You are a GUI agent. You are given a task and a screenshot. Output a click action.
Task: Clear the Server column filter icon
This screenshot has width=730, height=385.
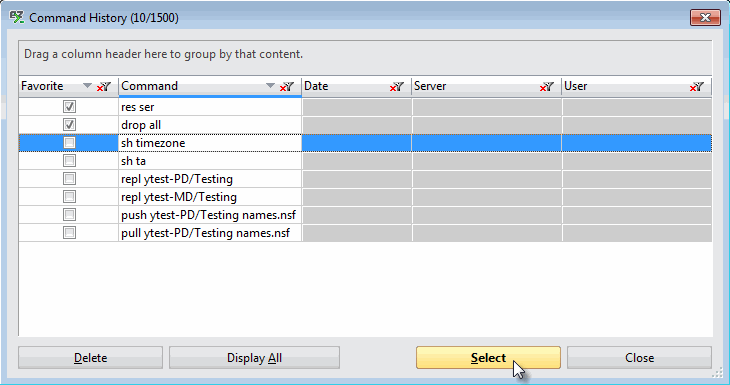[x=547, y=87]
